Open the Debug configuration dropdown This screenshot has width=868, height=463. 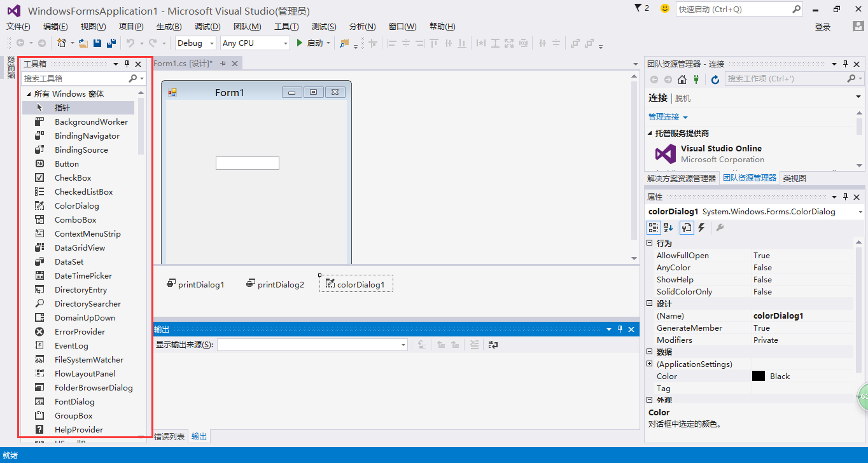(196, 43)
